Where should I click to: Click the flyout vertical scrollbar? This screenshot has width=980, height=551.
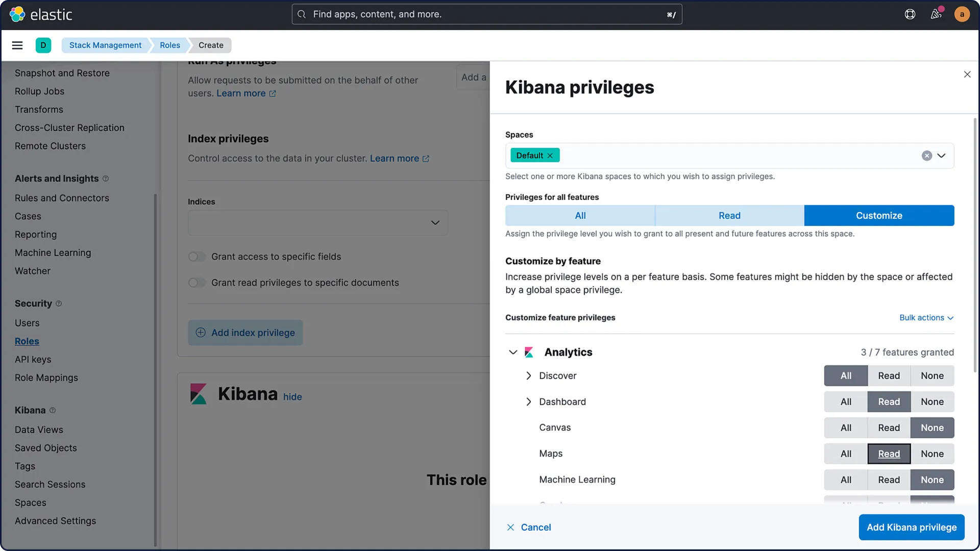(975, 245)
